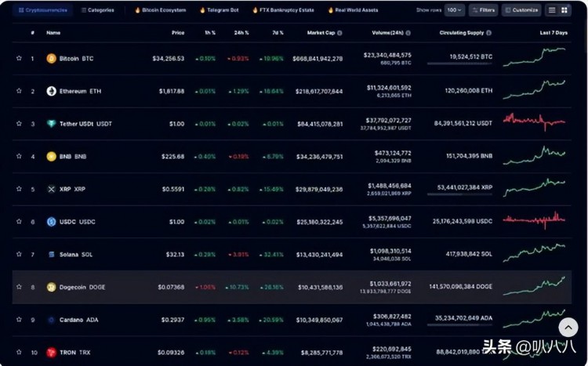
Task: Star Ethereum to add to watchlist
Action: tap(19, 91)
